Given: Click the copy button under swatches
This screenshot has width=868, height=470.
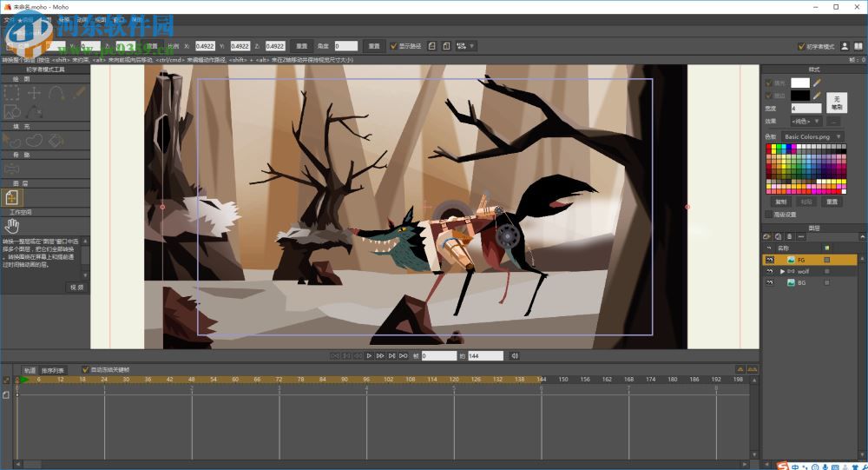Looking at the screenshot, I should coord(780,202).
